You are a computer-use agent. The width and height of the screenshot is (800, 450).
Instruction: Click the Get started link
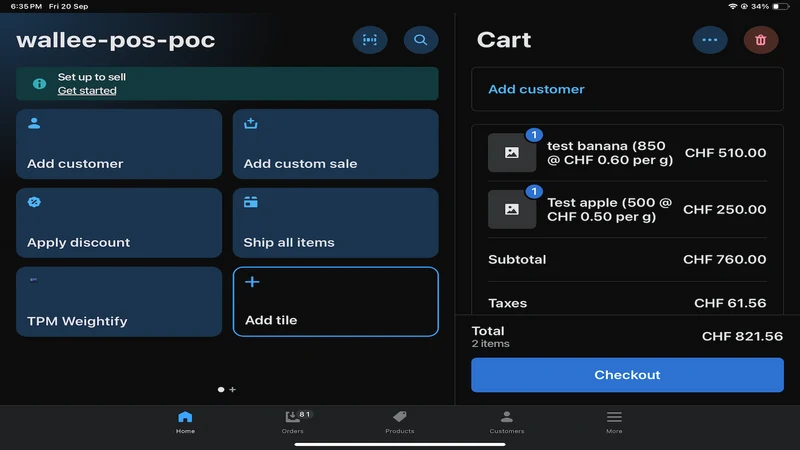87,91
